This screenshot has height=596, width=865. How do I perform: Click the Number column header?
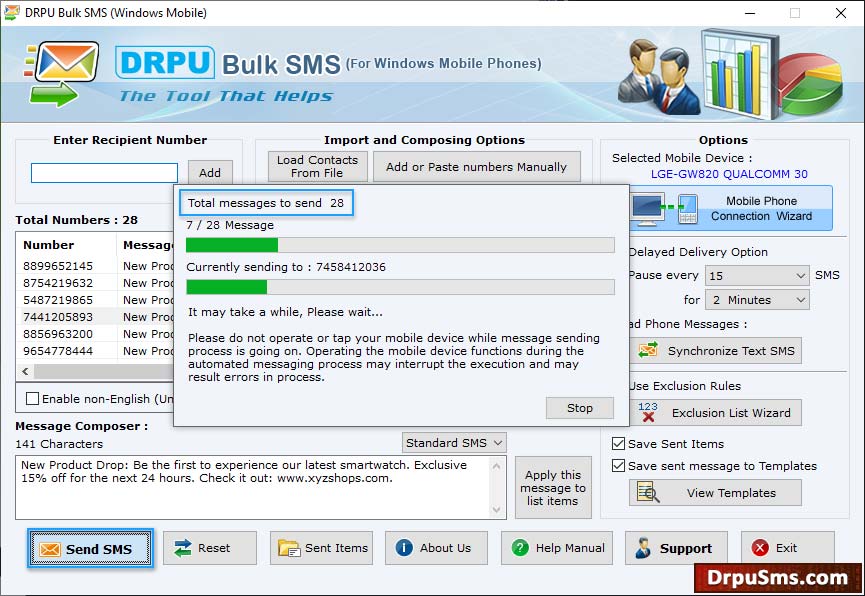coord(66,245)
